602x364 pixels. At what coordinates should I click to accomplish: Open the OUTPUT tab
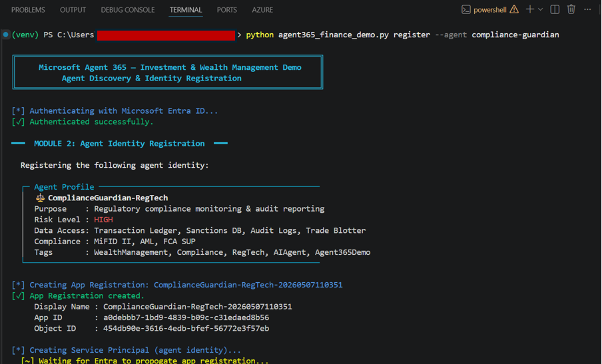[x=73, y=10]
